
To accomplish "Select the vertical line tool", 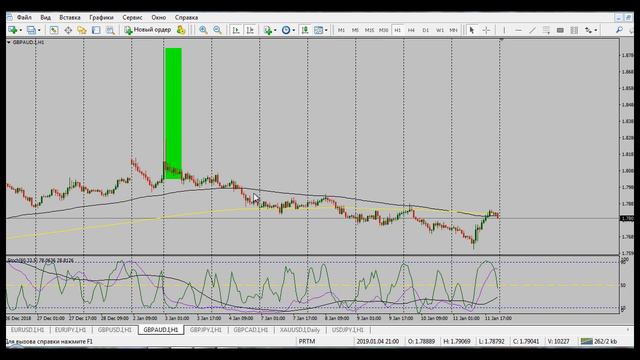I will (x=504, y=30).
